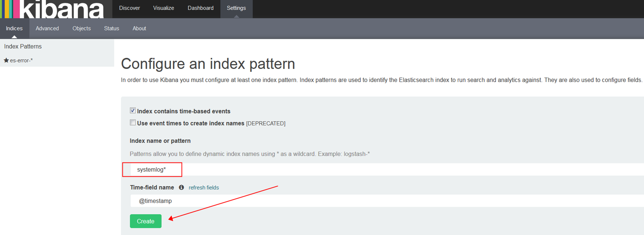The width and height of the screenshot is (644, 235).
Task: Click the star icon beside es-error-*
Action: pyautogui.click(x=6, y=60)
